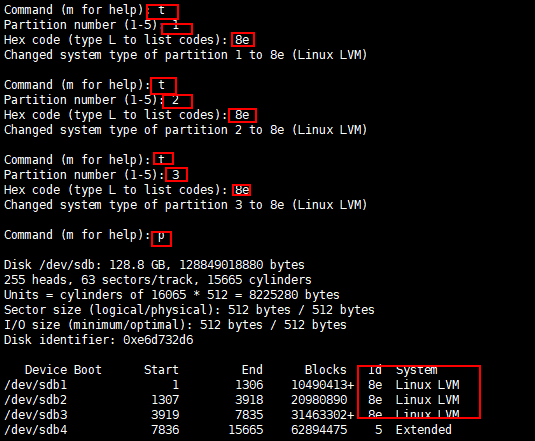The width and height of the screenshot is (535, 441).
Task: Click the 8e Id in the /dev/sdb1 row
Action: tap(375, 385)
